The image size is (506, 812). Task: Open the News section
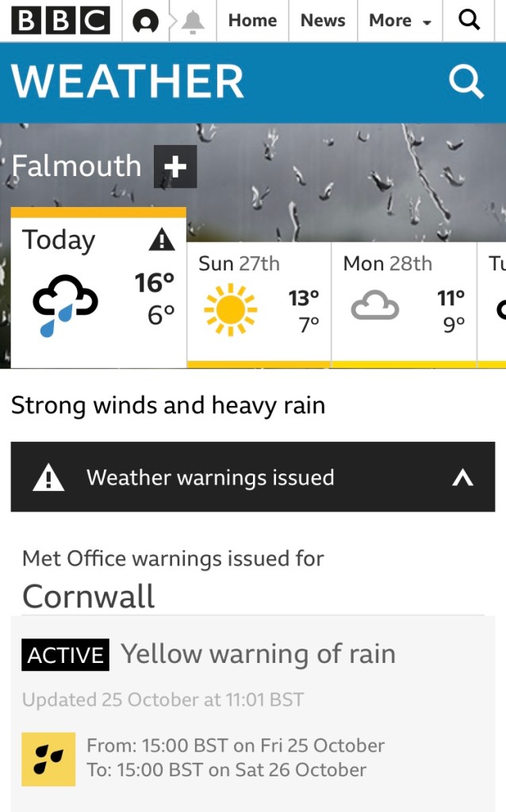tap(323, 21)
